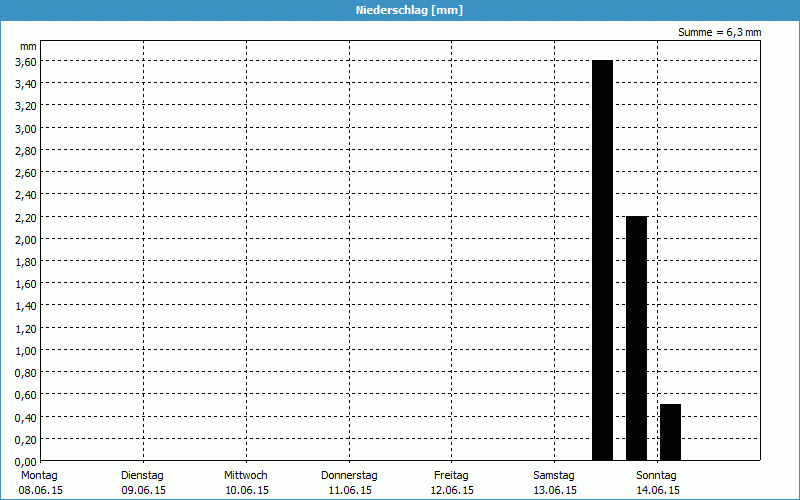Select the Summe = 6,3 mm total label
Viewport: 800px width, 500px height.
click(x=719, y=32)
